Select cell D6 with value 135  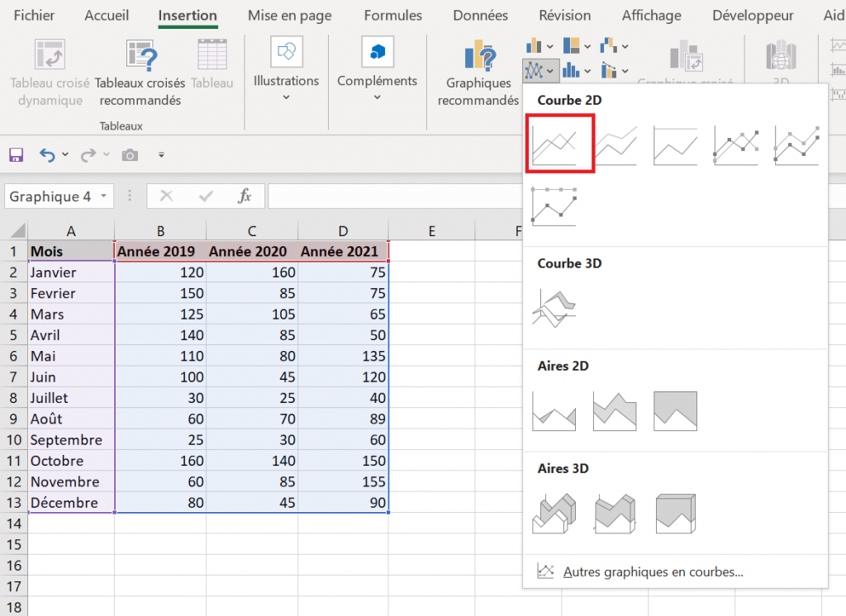coord(343,356)
